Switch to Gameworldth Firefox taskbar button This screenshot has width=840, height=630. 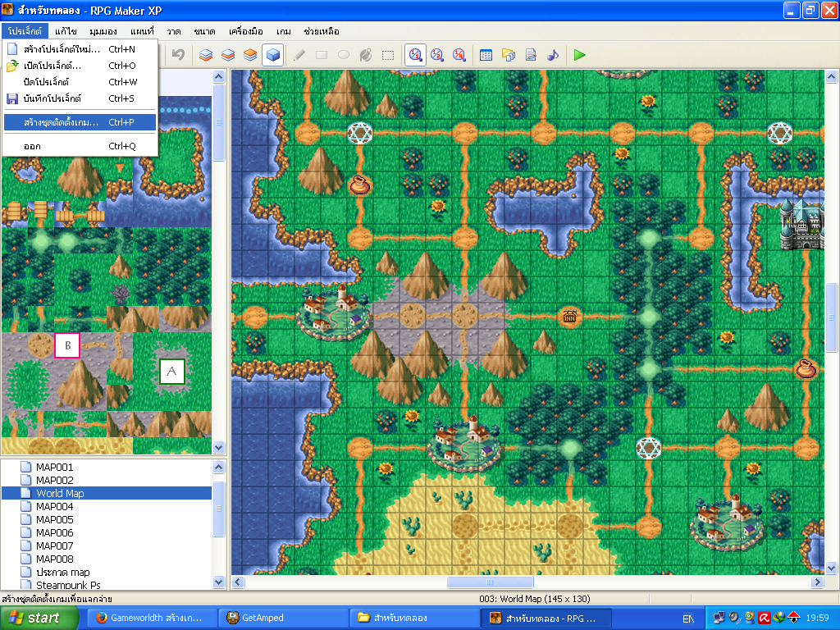coord(152,619)
